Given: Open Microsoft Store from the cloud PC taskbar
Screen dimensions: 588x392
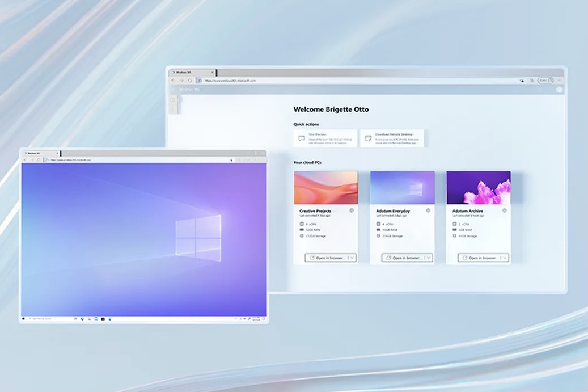Looking at the screenshot, I should 103,319.
